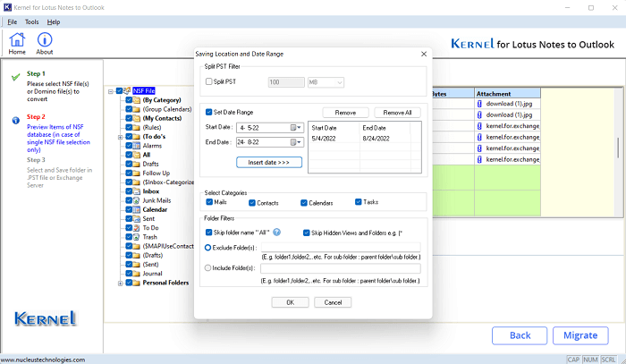Open the Tools menu

tap(32, 22)
